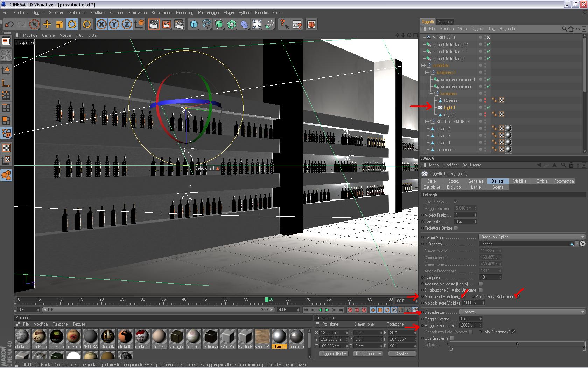Screen dimensions: 588x368
Task: Add a Cube primitive object icon
Action: [x=194, y=25]
